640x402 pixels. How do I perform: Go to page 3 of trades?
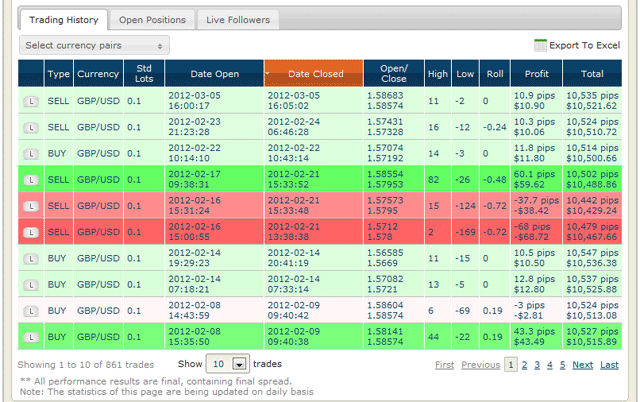click(x=537, y=365)
